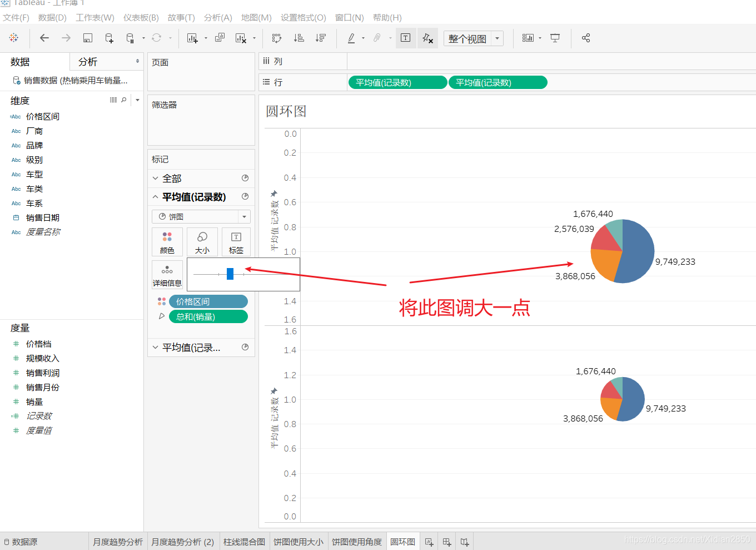This screenshot has width=756, height=550.
Task: Click the share workbook icon
Action: coord(586,38)
